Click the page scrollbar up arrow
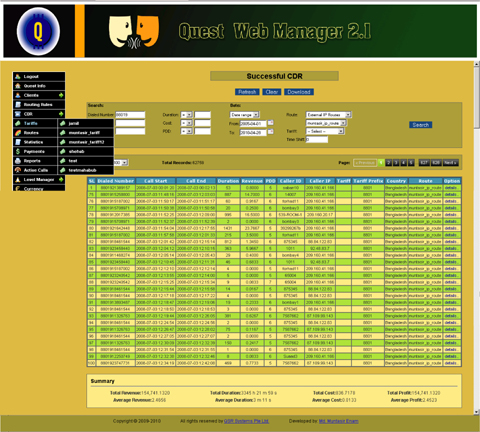The width and height of the screenshot is (480, 432). (477, 64)
